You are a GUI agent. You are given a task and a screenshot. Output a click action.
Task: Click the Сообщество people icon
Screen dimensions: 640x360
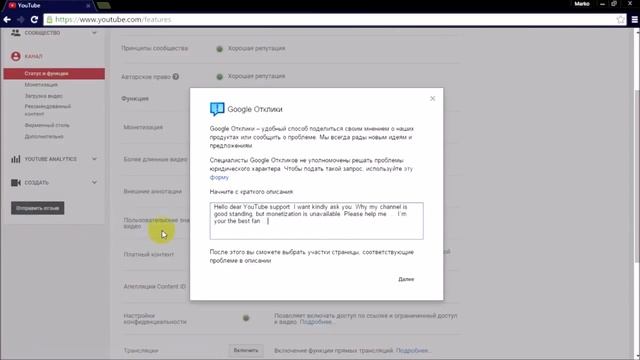16,33
